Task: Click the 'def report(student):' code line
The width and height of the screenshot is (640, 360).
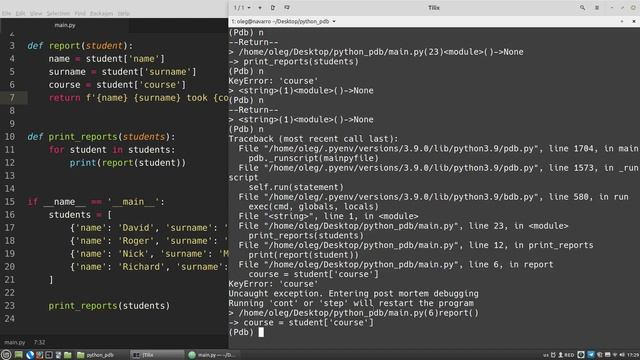Action: coord(80,46)
